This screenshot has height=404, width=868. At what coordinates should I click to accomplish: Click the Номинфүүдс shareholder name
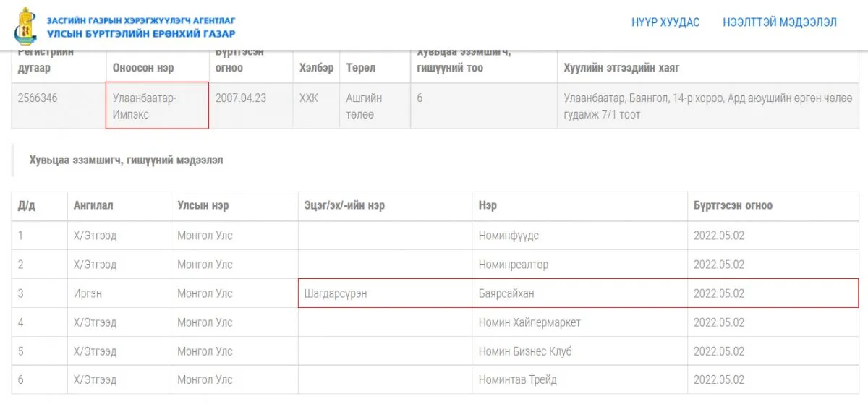point(509,236)
